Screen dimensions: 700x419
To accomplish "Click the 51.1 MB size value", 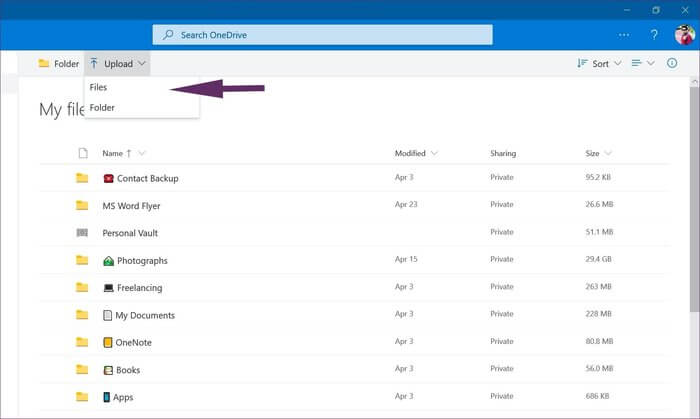I will [599, 232].
